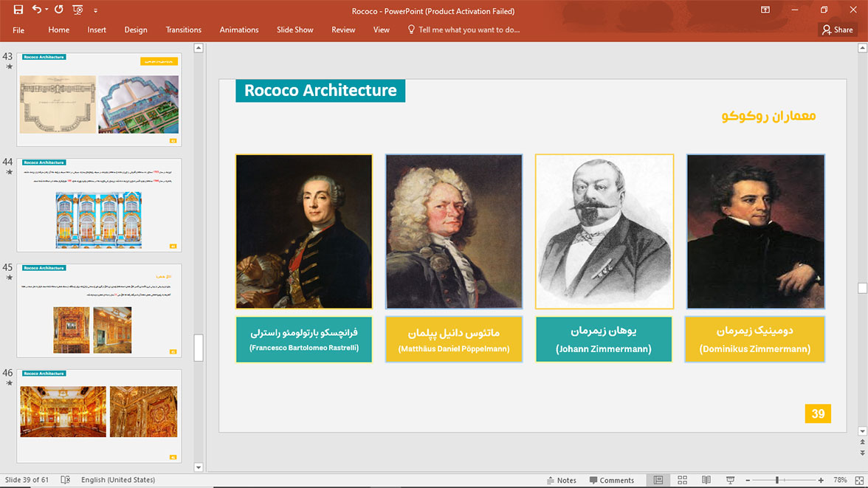Image resolution: width=868 pixels, height=488 pixels.
Task: Select slide 43 thumbnail
Action: [99, 99]
